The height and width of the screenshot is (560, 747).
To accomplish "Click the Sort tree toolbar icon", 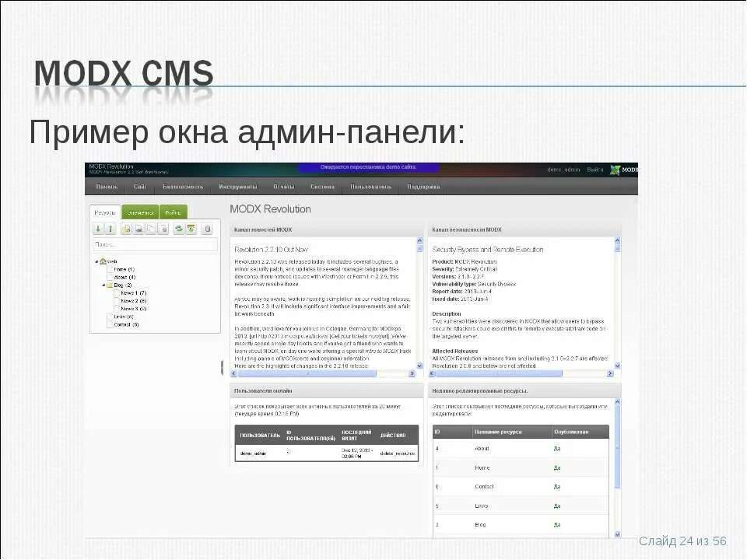I will (x=191, y=229).
